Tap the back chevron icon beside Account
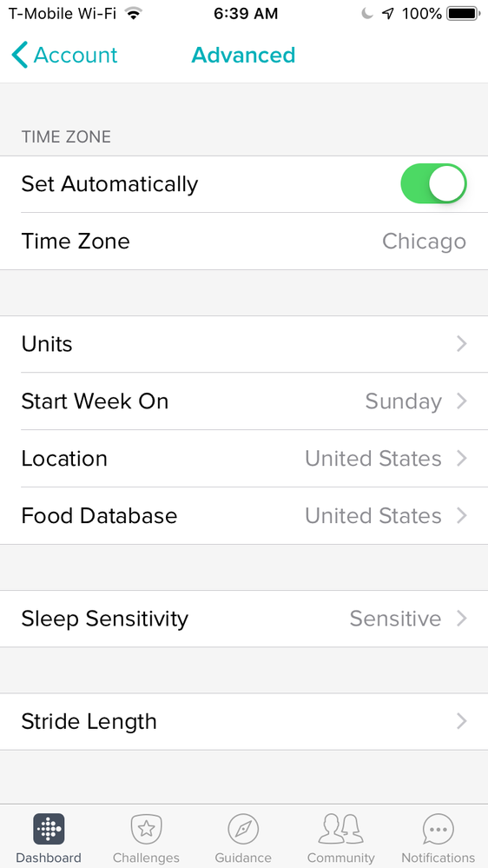 point(19,55)
